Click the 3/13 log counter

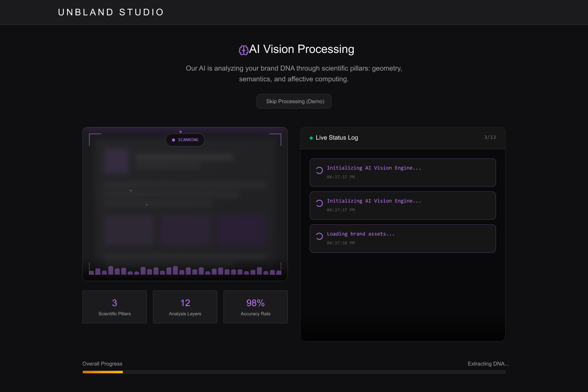(x=490, y=137)
